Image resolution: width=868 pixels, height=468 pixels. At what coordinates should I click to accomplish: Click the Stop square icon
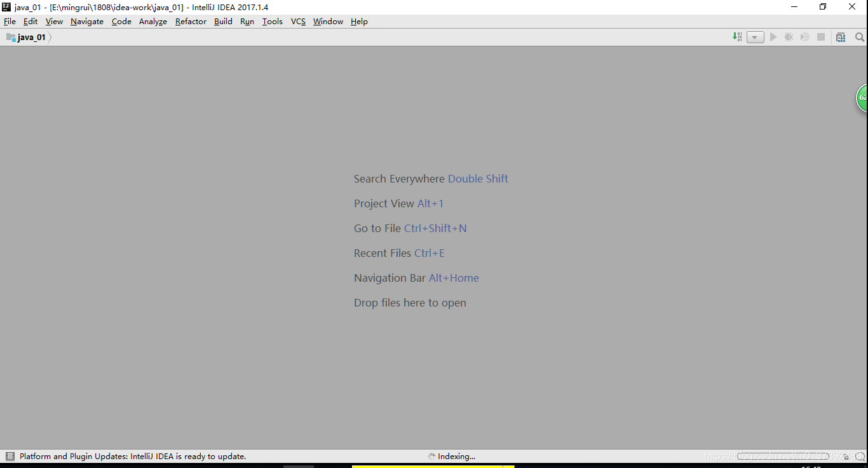[821, 37]
